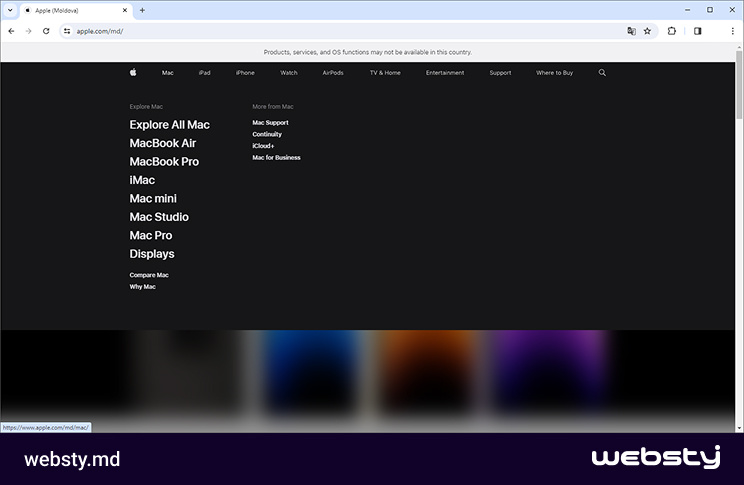Open site information icon in address bar
Viewport: 744px width, 485px height.
pyautogui.click(x=67, y=31)
